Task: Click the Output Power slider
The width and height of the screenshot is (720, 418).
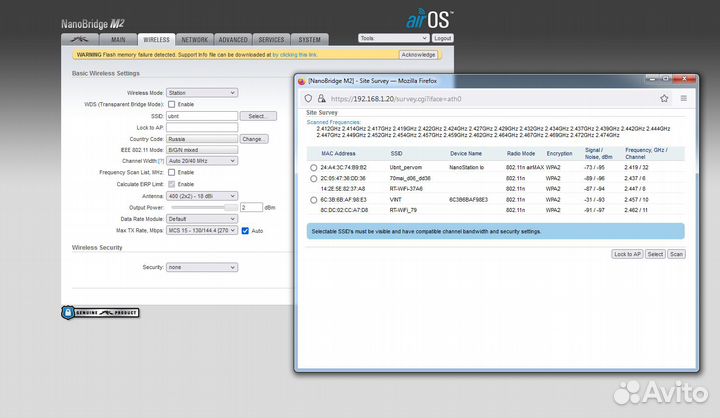Action: pos(204,208)
